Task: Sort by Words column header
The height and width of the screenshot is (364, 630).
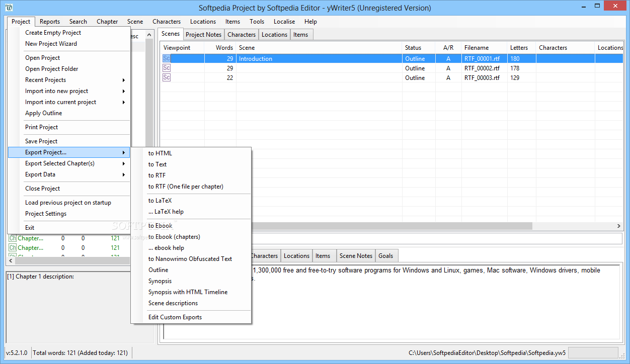Action: click(220, 48)
